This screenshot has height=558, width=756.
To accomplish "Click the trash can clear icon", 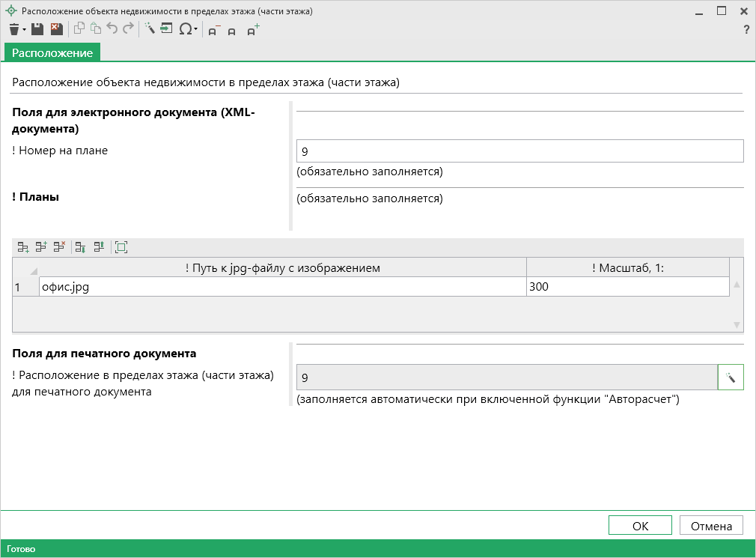I will 13,29.
